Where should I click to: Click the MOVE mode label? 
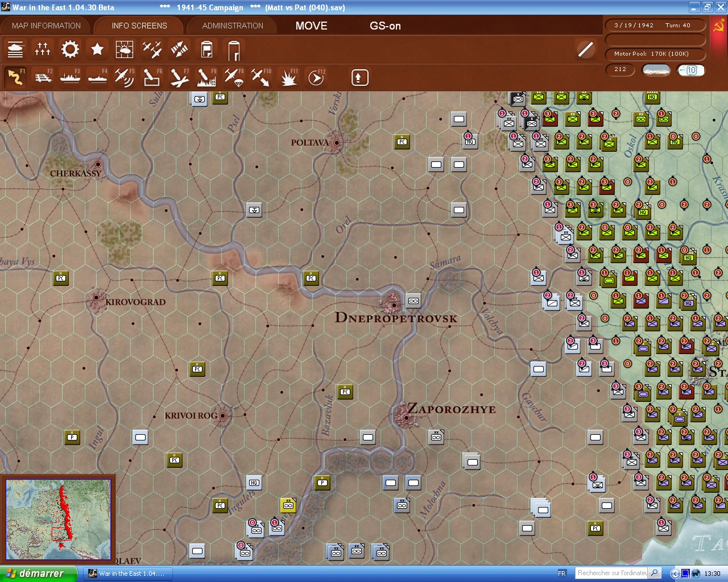click(312, 26)
